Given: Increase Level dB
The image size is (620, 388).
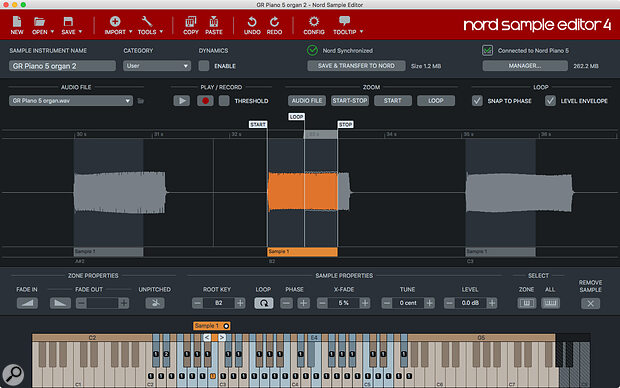Looking at the screenshot, I should [491, 303].
